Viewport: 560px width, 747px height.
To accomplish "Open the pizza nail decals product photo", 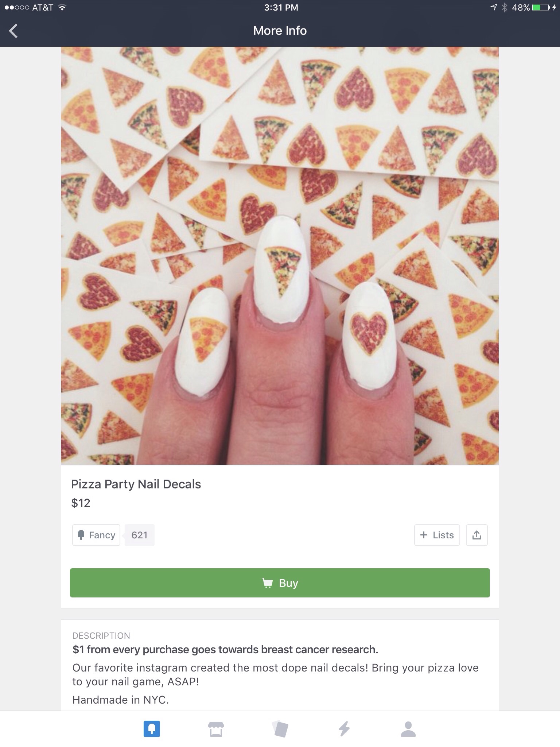I will point(280,255).
